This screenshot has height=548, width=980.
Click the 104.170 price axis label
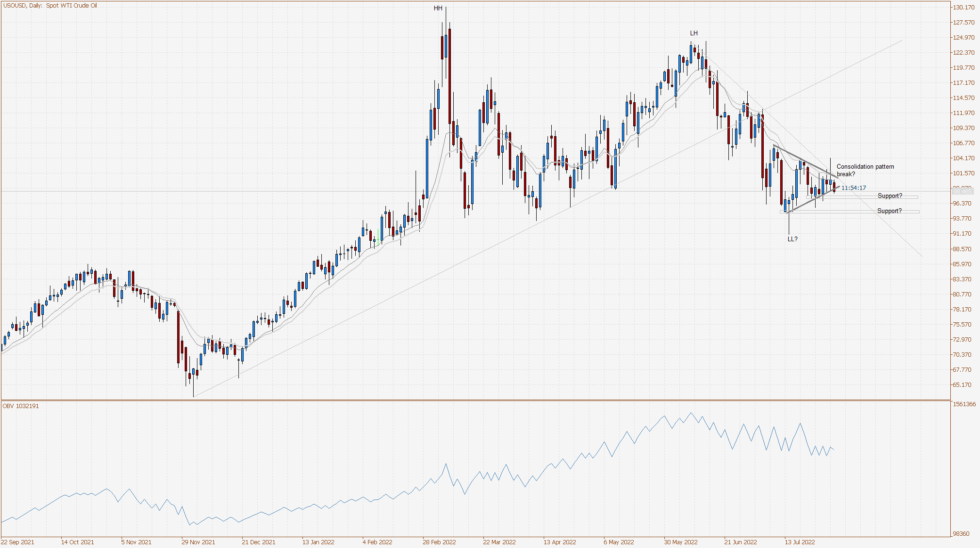(964, 158)
